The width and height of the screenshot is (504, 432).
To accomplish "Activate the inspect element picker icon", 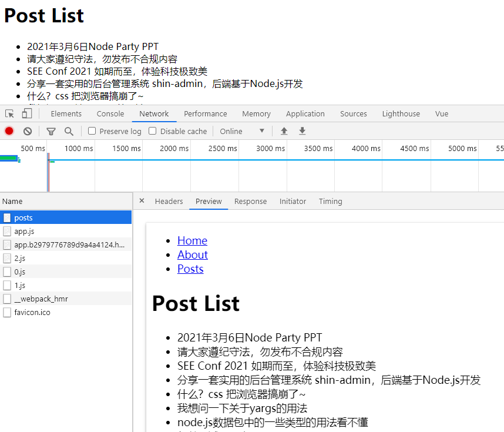I will click(9, 114).
